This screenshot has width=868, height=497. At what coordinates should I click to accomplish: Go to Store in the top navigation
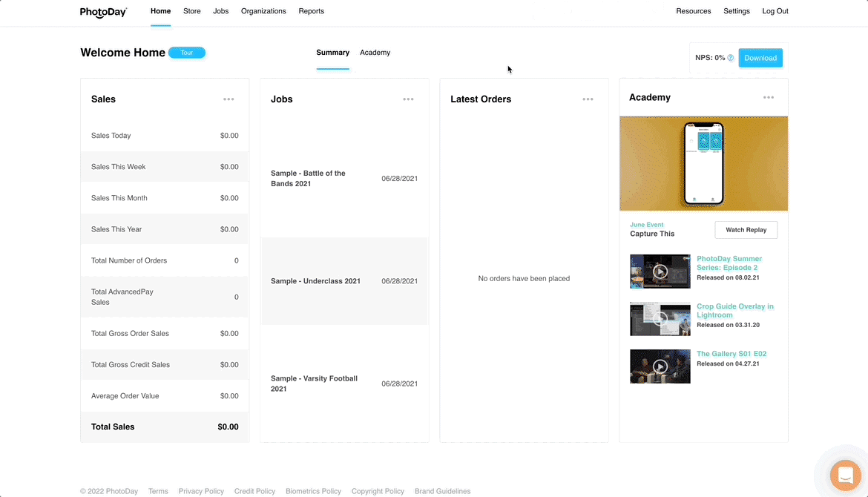coord(191,11)
